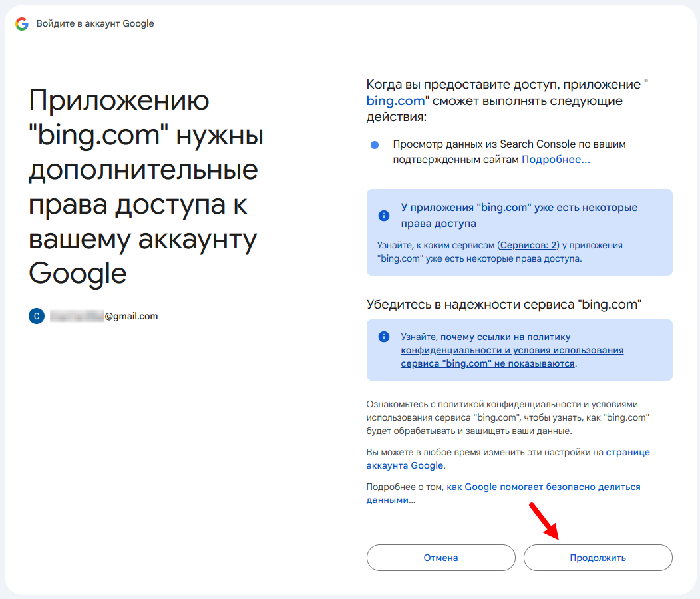Screen dimensions: 700x599
Task: Click the "Убедитесь в надежности сервиса" heading
Action: (x=503, y=304)
